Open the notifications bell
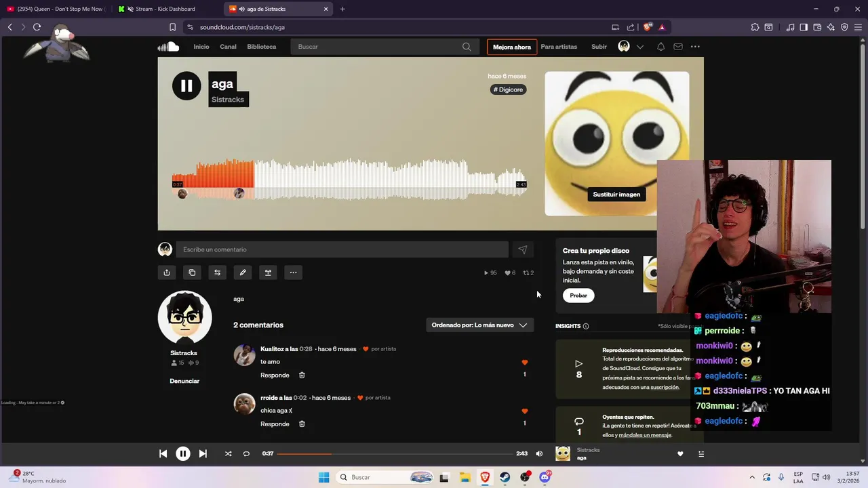Screen dimensions: 868x488 (660, 47)
